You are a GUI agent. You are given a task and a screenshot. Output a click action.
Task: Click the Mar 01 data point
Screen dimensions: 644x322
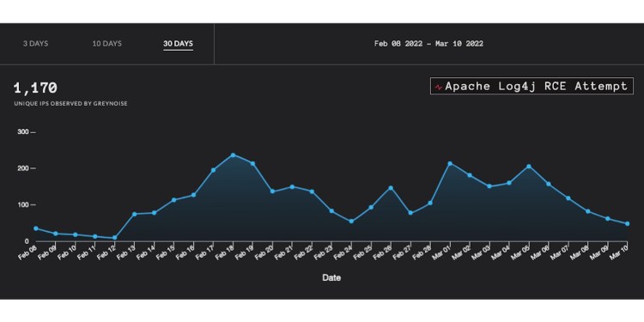450,163
